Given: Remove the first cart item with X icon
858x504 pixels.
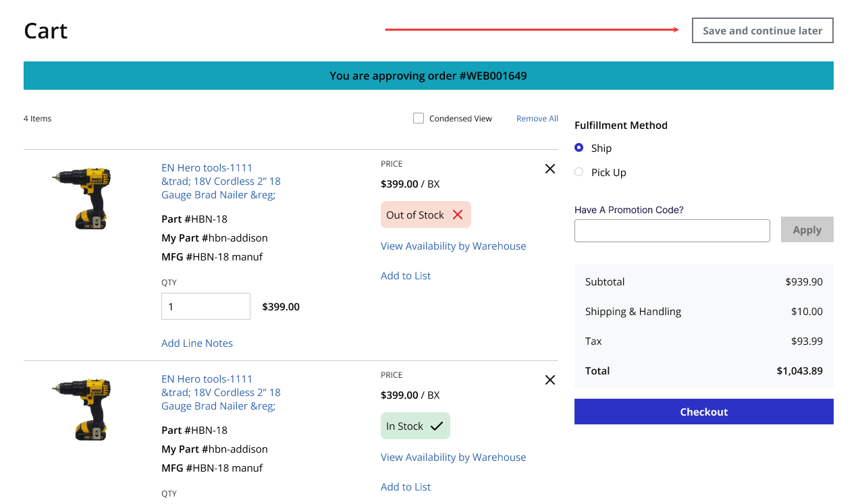Looking at the screenshot, I should pyautogui.click(x=549, y=169).
